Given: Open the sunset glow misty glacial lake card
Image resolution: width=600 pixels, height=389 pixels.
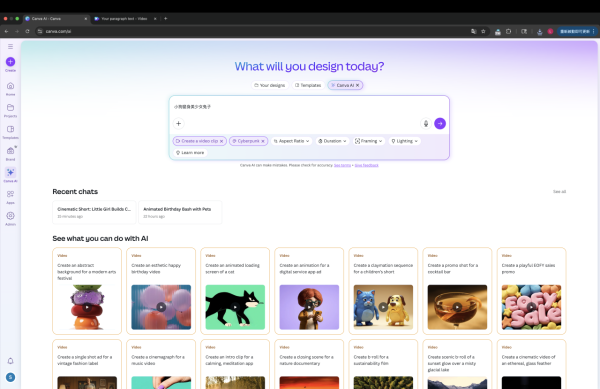Looking at the screenshot, I should 457,365.
